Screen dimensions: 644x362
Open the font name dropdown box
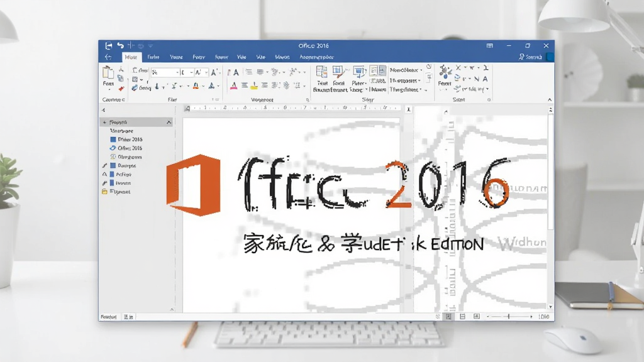click(x=165, y=72)
